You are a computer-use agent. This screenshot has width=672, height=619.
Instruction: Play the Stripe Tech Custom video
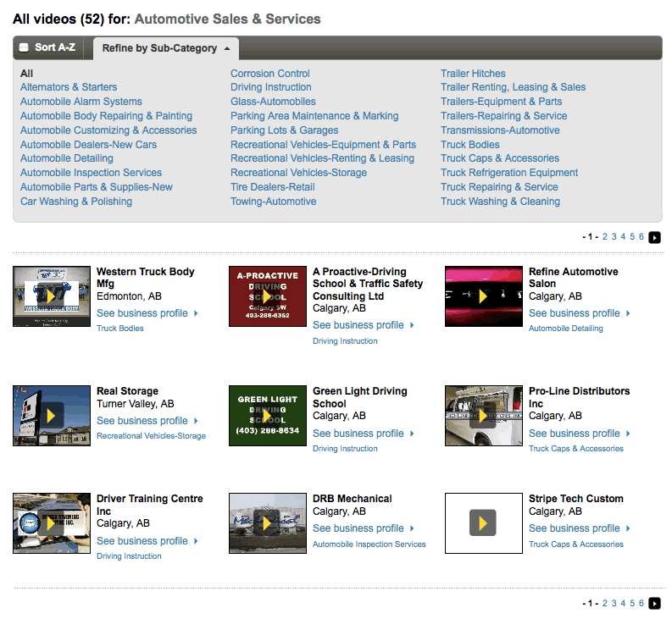(483, 523)
